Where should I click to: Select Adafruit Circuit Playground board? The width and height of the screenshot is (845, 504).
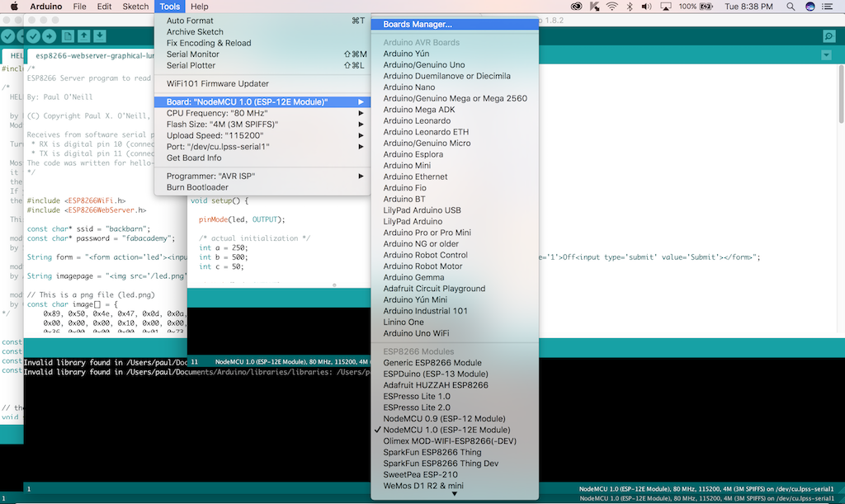click(x=455, y=289)
